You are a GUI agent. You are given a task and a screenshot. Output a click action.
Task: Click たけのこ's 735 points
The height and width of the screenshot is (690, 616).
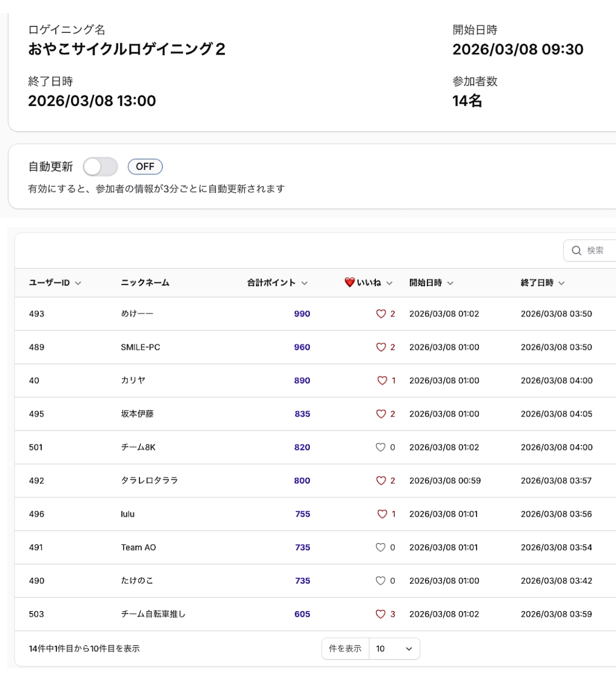303,581
